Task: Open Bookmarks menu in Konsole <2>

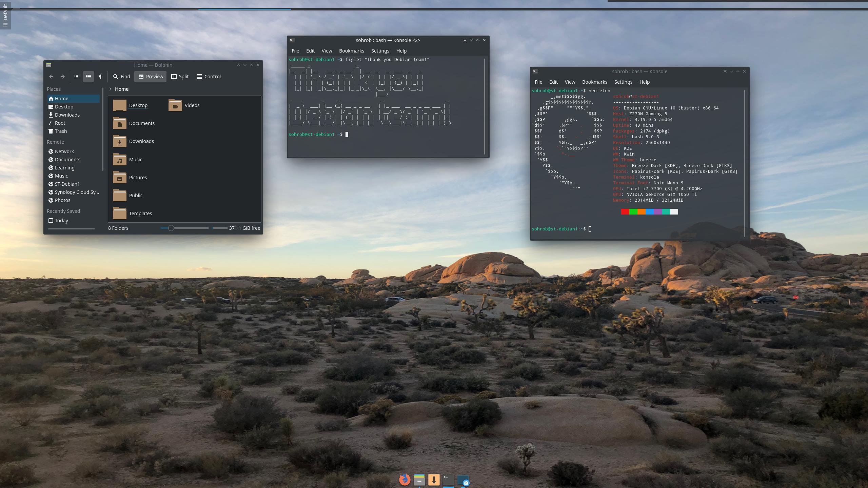Action: pos(351,51)
